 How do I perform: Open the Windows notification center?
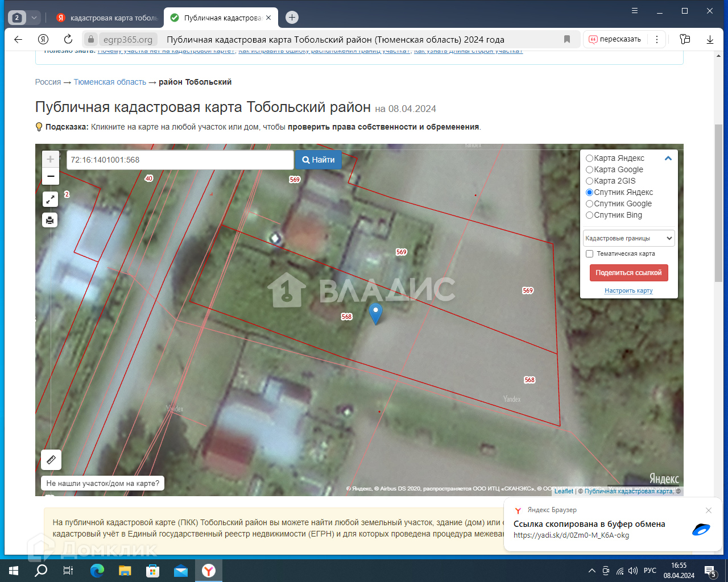[x=710, y=571]
